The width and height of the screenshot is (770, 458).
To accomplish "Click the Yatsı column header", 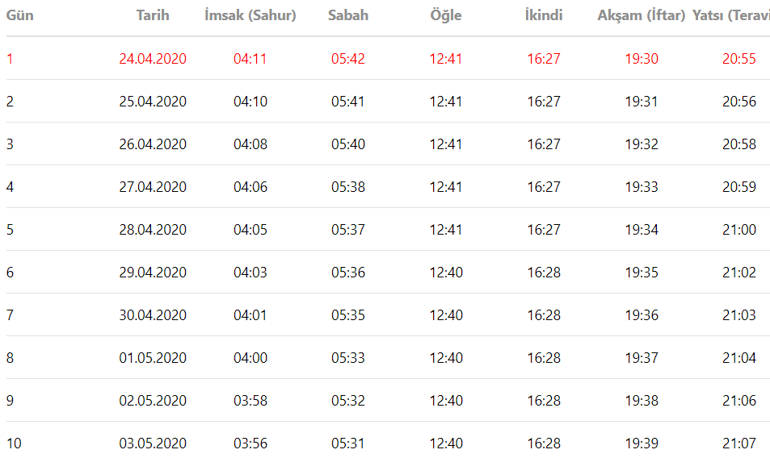I will point(730,16).
